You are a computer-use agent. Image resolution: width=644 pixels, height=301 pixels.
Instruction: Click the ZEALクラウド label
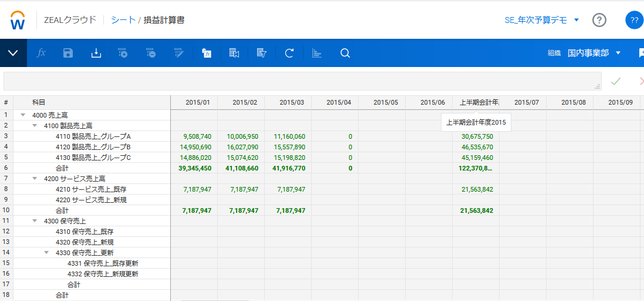click(70, 20)
